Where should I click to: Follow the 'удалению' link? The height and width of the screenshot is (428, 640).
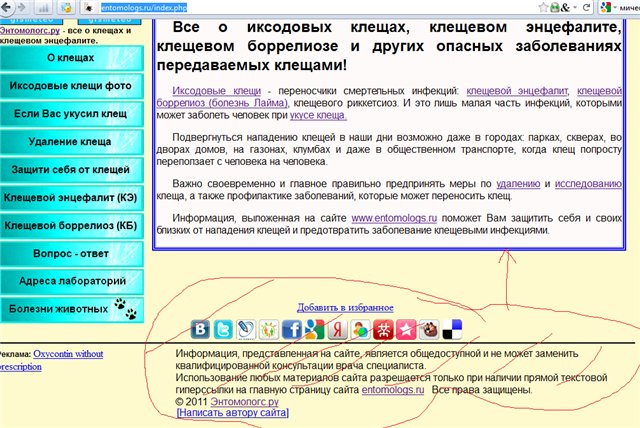tap(518, 184)
